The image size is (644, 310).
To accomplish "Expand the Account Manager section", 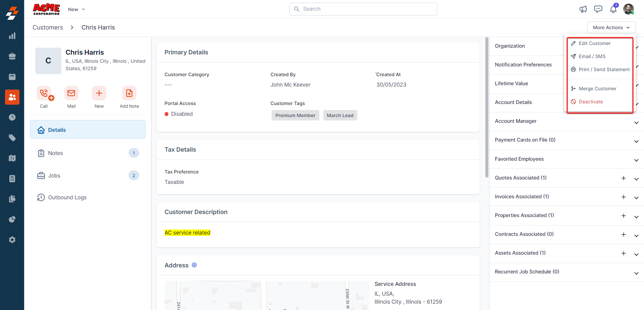I will click(x=636, y=122).
